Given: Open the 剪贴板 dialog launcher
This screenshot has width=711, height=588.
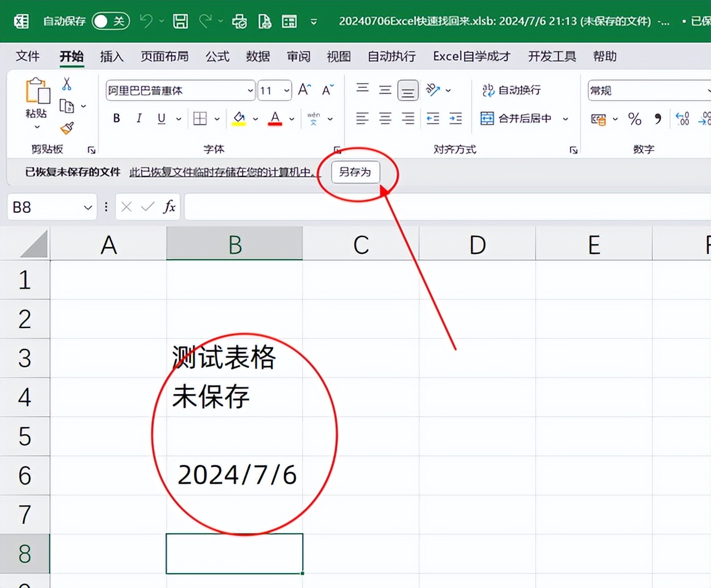Looking at the screenshot, I should click(91, 150).
